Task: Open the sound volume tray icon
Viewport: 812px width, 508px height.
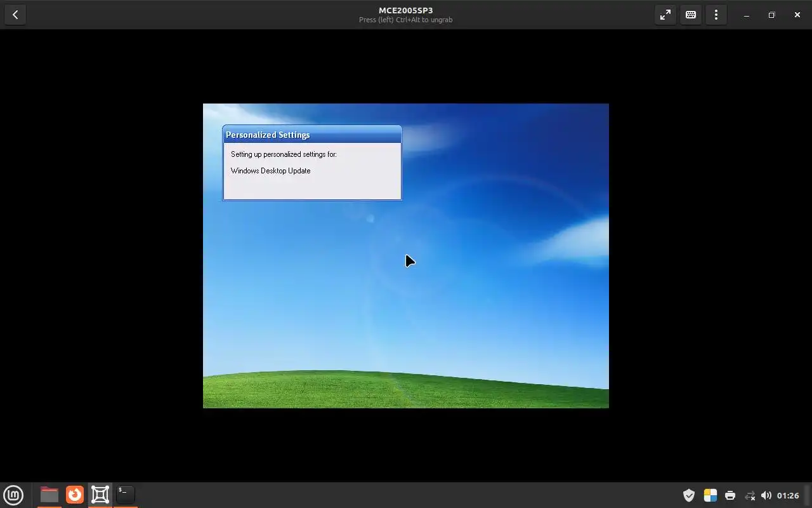Action: tap(766, 495)
